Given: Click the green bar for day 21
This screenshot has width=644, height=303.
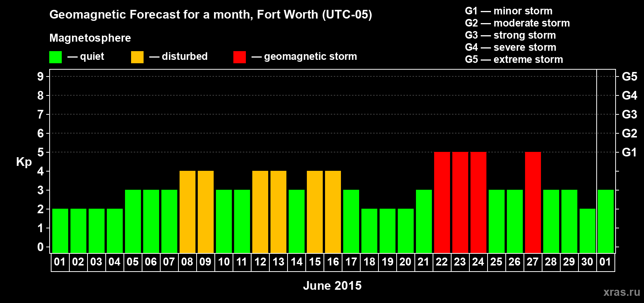Looking at the screenshot, I should coord(424,221).
